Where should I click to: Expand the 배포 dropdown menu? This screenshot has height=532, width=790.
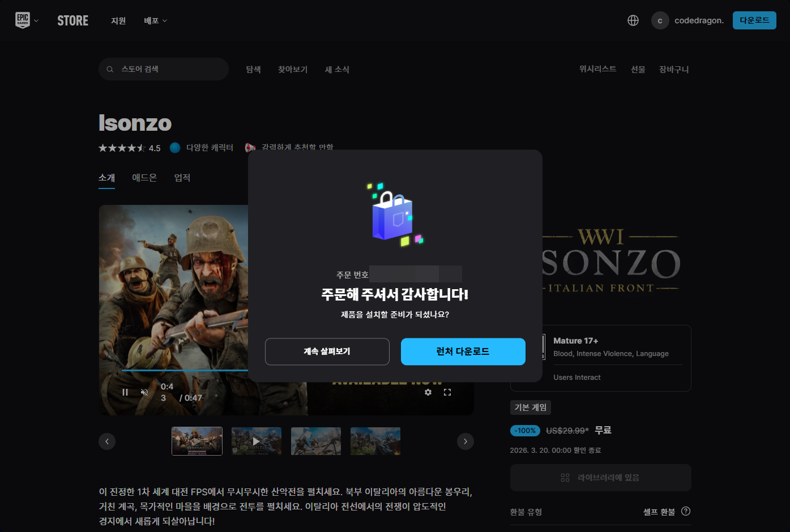(x=155, y=21)
